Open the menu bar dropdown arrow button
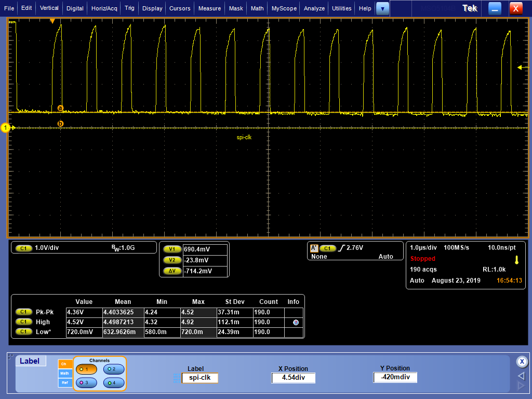Image resolution: width=532 pixels, height=399 pixels. coord(382,8)
